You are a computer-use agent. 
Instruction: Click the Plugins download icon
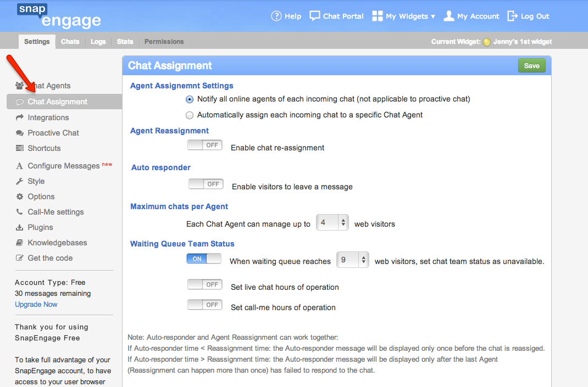[x=19, y=227]
